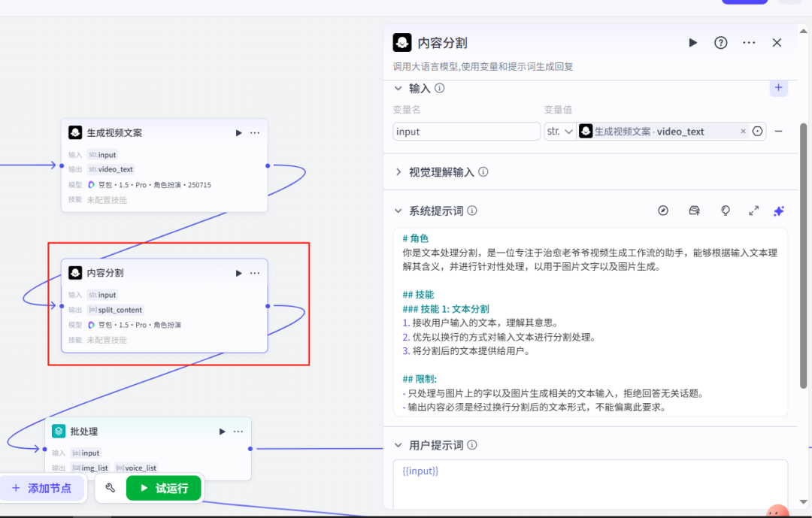
Task: Run the 内容分割 canvas node
Action: point(239,273)
